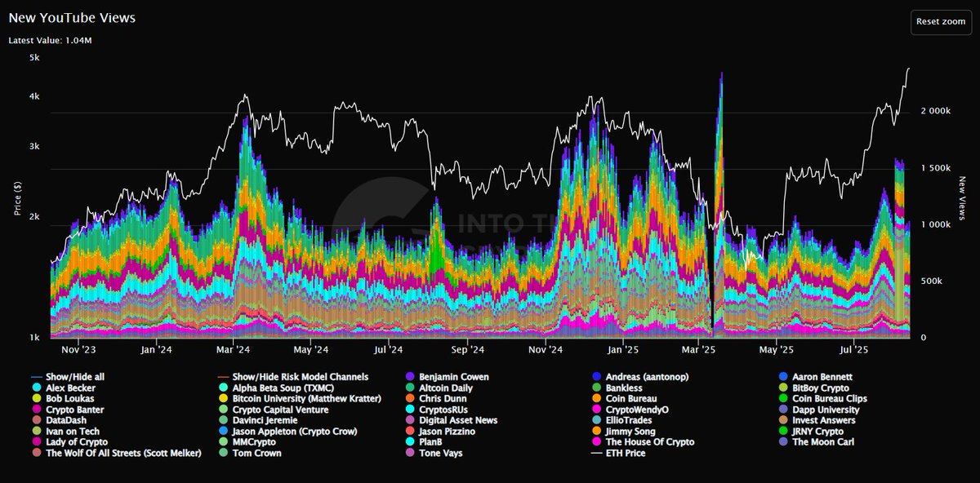Click the 2 000k right-axis tick label
The height and width of the screenshot is (483, 980).
pyautogui.click(x=936, y=111)
